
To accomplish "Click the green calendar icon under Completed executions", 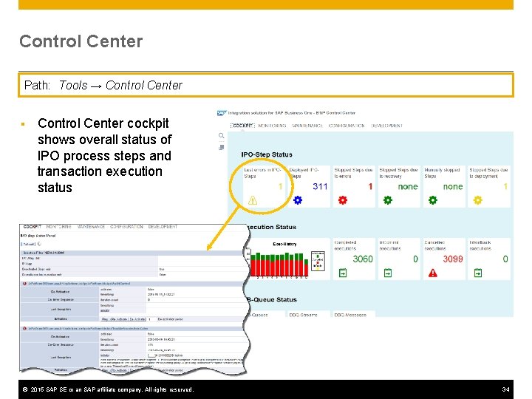I will point(343,273).
